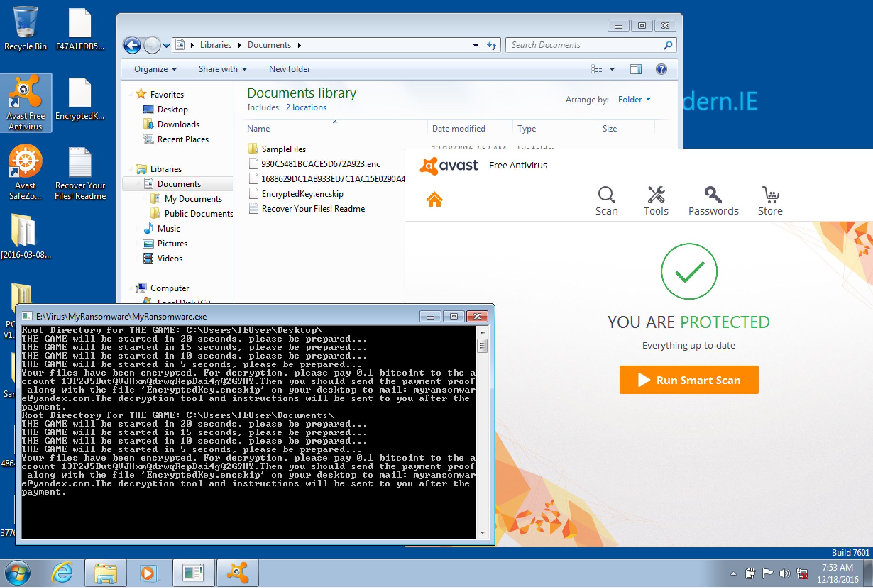Open Avast Passwords section
The width and height of the screenshot is (873, 588).
click(x=713, y=201)
